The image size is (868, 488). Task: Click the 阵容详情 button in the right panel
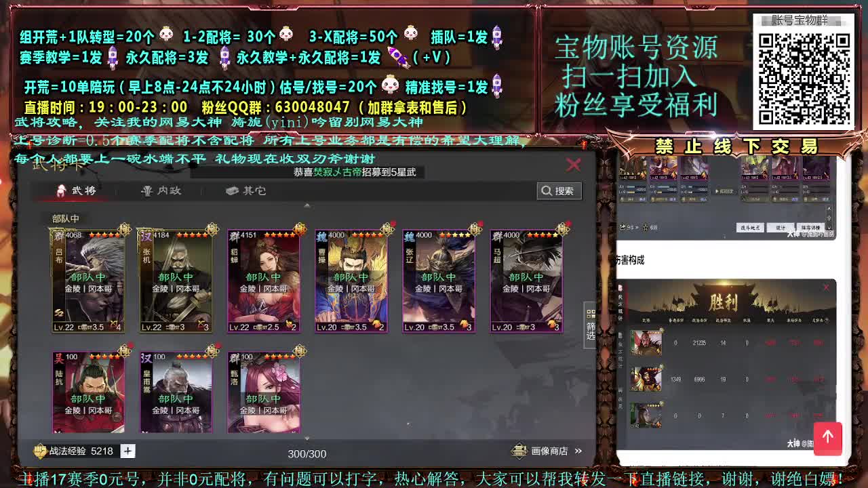(x=810, y=228)
